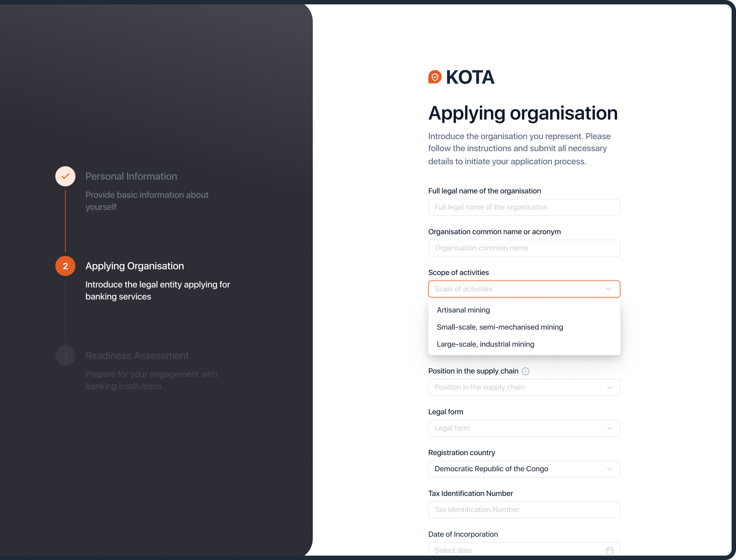
Task: Collapse the Scope of activities chevron
Action: 609,289
